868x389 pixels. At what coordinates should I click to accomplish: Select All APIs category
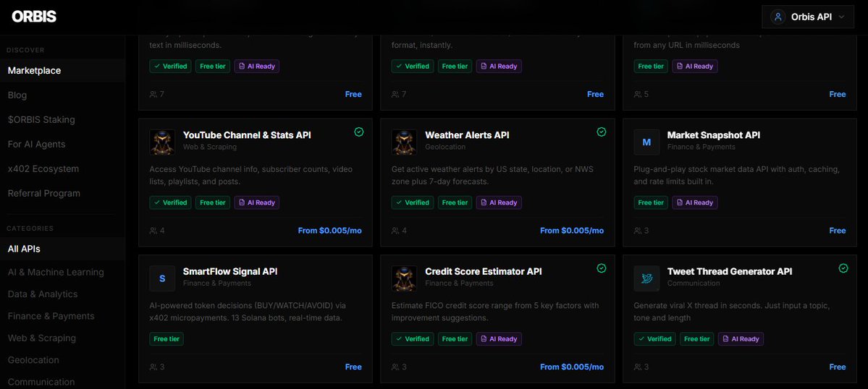[x=62, y=249]
